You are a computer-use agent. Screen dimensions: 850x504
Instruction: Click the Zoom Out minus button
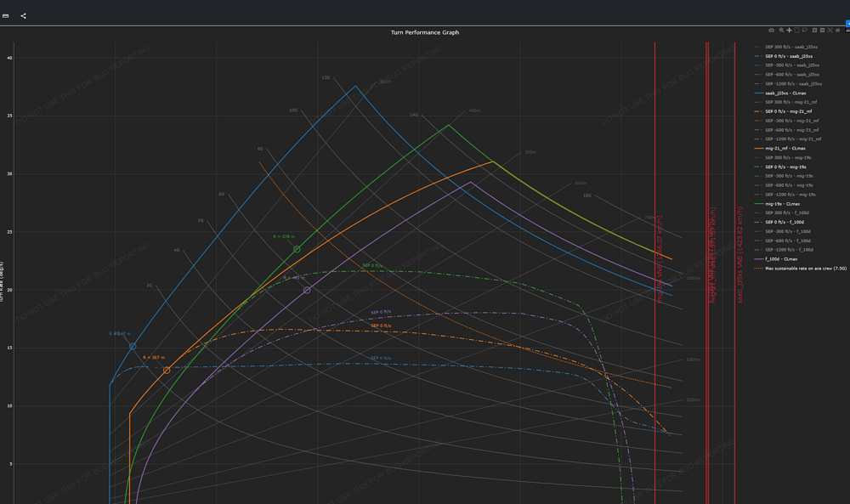click(822, 31)
